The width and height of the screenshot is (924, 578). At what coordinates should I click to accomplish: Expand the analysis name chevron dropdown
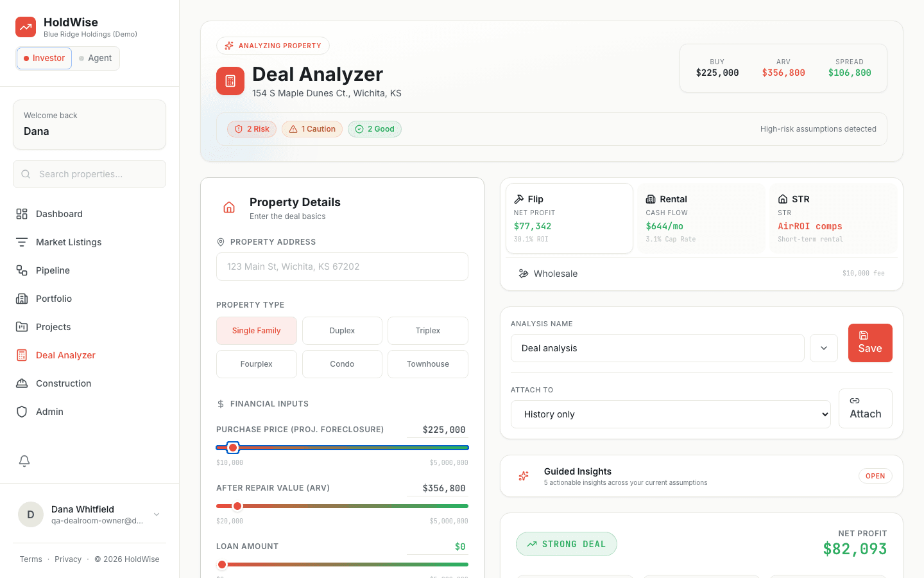824,348
